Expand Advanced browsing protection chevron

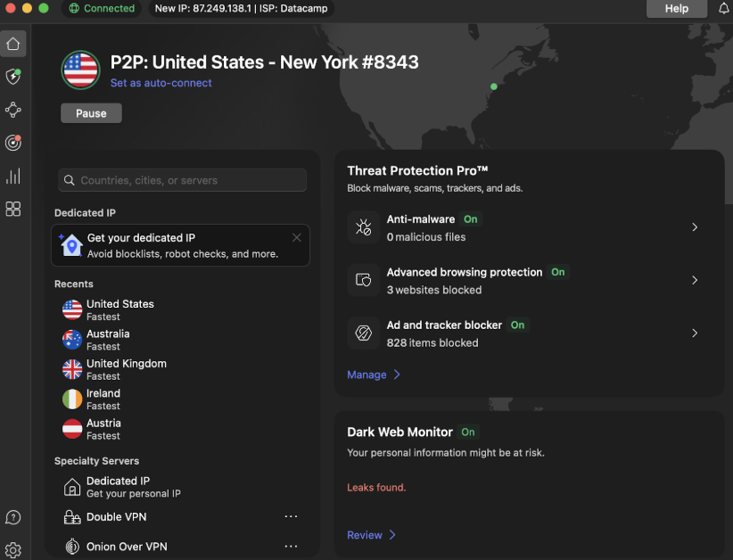695,280
